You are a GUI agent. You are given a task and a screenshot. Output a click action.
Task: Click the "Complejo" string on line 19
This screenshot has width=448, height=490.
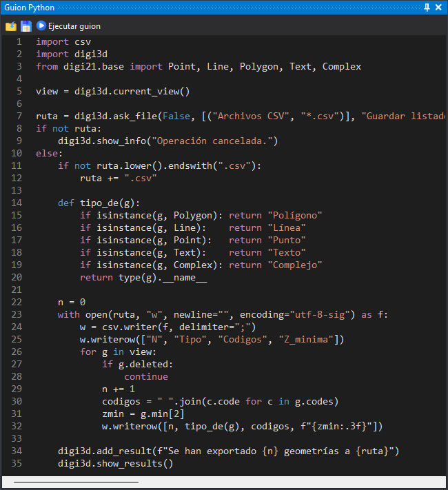pyautogui.click(x=295, y=265)
